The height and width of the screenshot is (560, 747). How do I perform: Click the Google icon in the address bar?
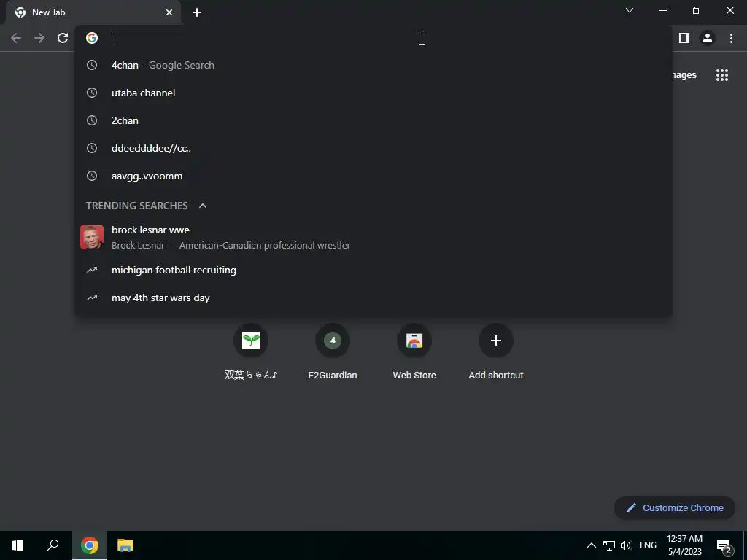[x=92, y=38]
